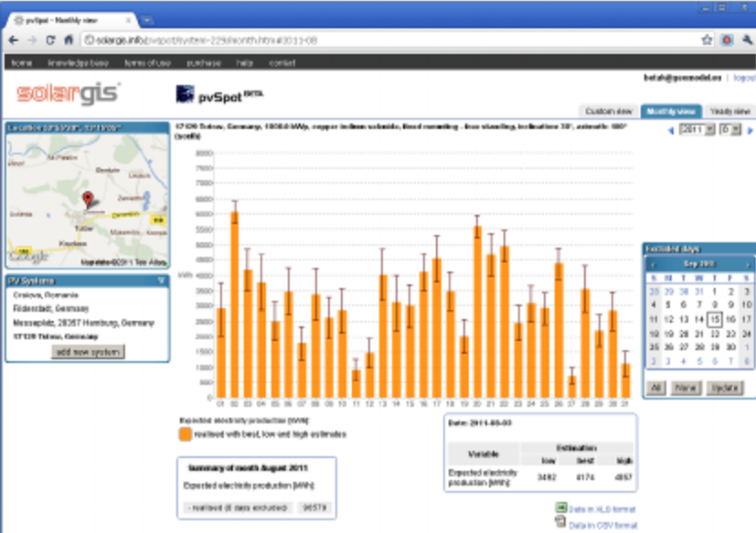Click the chart bar for day 26

coord(559,330)
